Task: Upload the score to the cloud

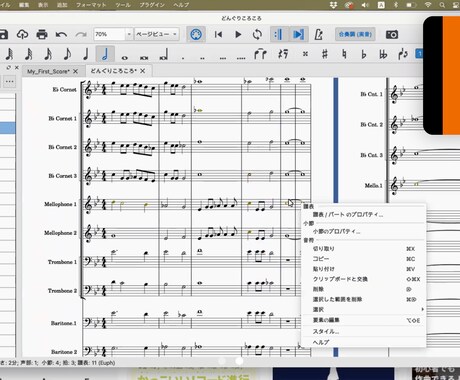Action: [22, 34]
